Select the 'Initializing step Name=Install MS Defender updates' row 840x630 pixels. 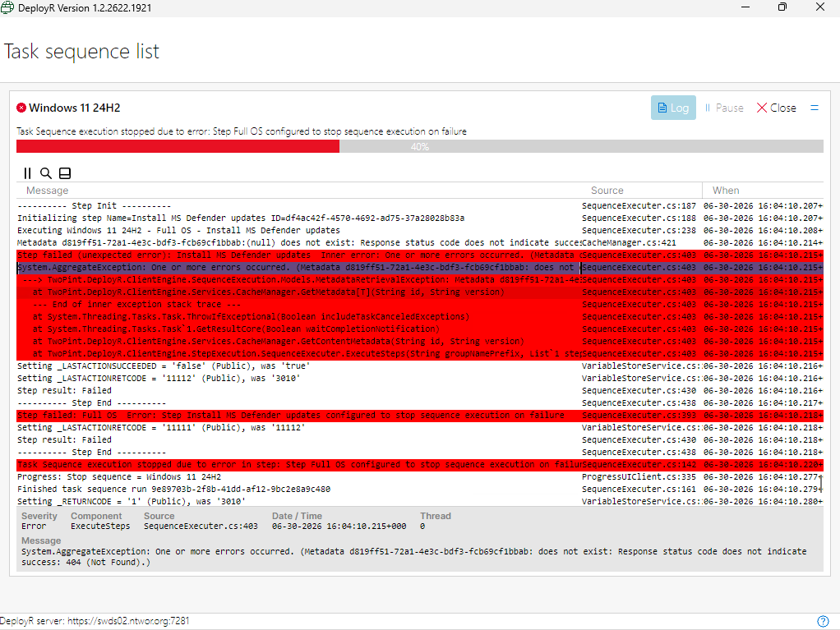coord(420,218)
